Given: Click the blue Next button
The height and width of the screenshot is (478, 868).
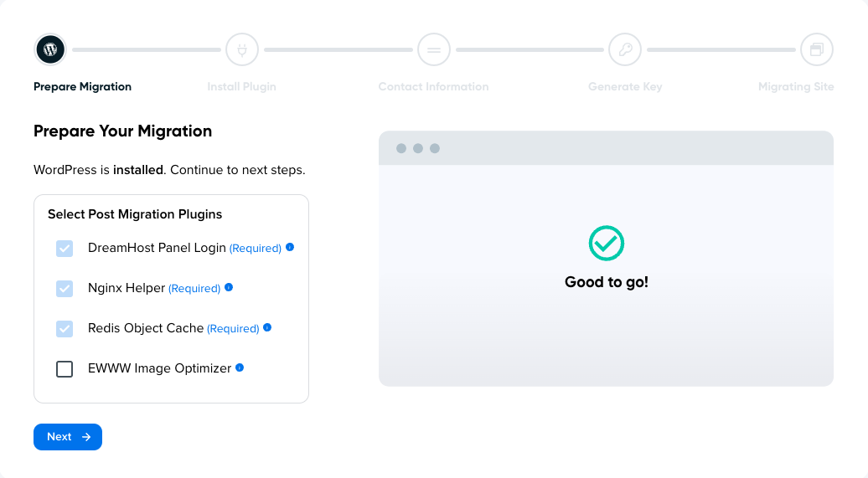Looking at the screenshot, I should click(68, 437).
